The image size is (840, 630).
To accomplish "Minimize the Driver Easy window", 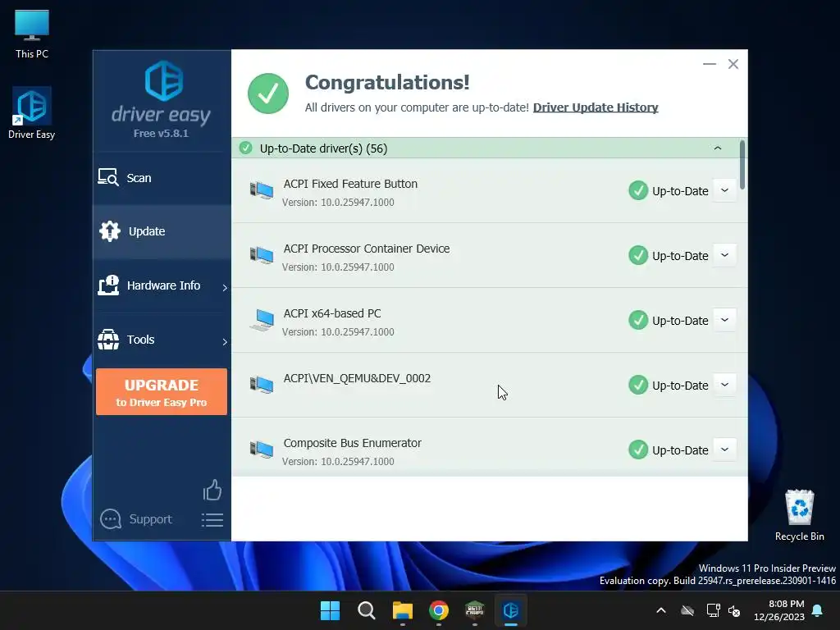I will coord(710,64).
